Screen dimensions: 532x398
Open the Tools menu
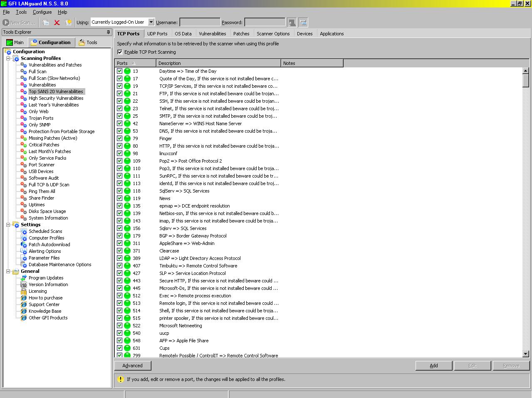tap(21, 12)
